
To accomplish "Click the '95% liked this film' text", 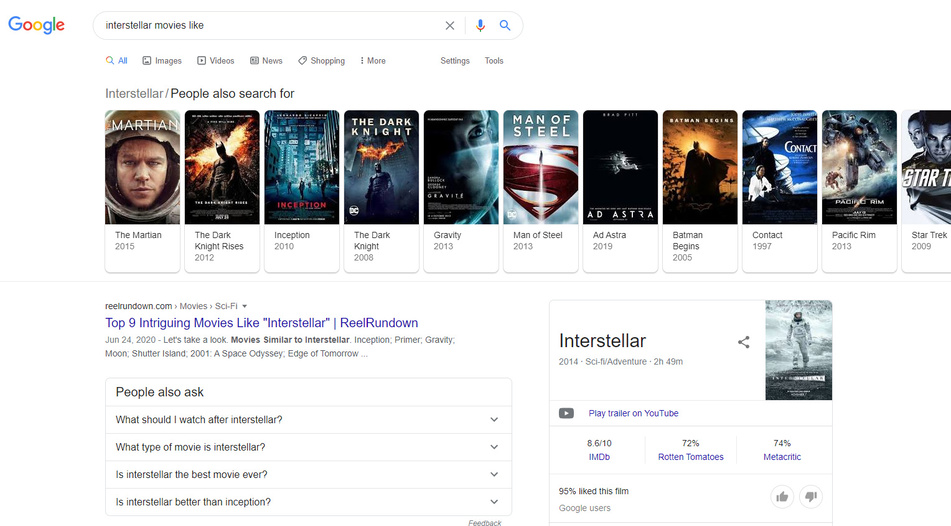I will click(x=594, y=491).
